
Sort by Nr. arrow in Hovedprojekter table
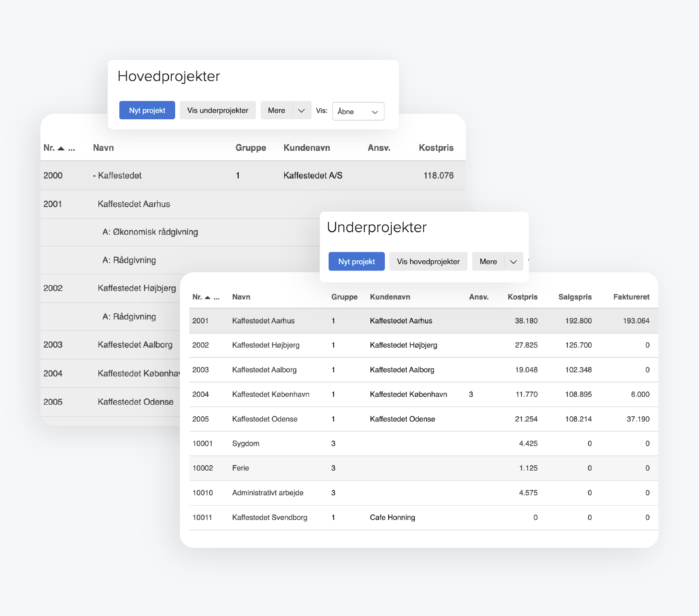click(61, 148)
